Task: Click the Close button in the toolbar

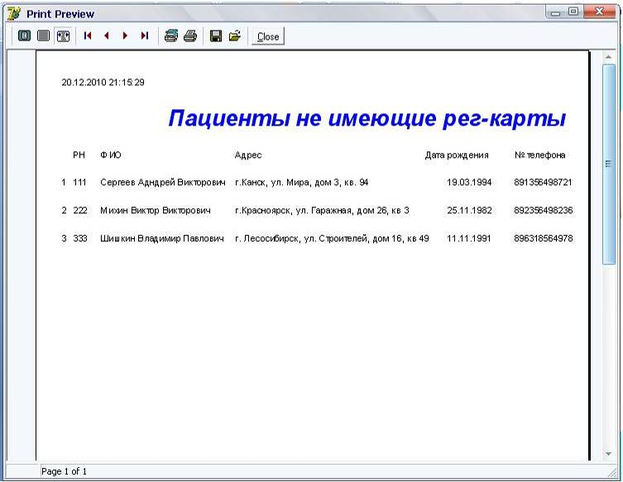Action: pyautogui.click(x=268, y=37)
